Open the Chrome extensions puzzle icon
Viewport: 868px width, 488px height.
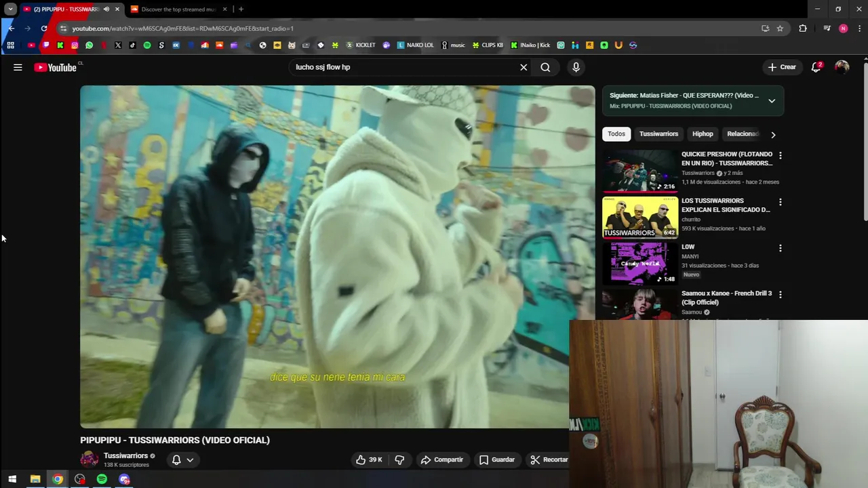tap(803, 28)
